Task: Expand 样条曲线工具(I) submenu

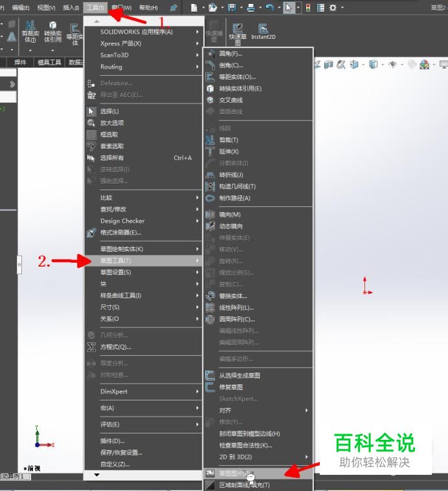Action: pos(144,295)
